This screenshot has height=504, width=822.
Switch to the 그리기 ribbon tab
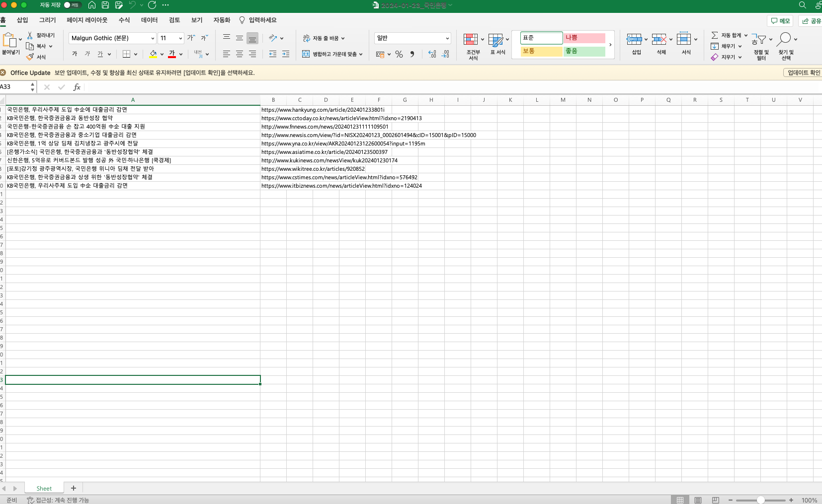tap(48, 20)
